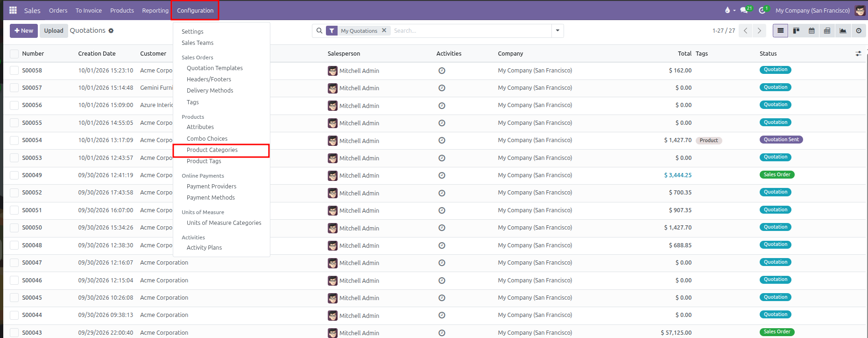The image size is (868, 338).
Task: Open the My Company (San Francisco) switcher
Action: tap(812, 10)
